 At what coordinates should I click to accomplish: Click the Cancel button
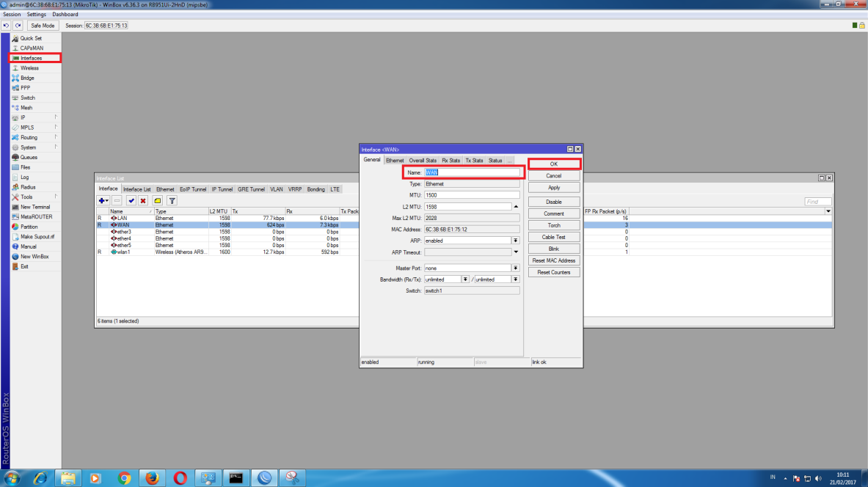click(554, 175)
